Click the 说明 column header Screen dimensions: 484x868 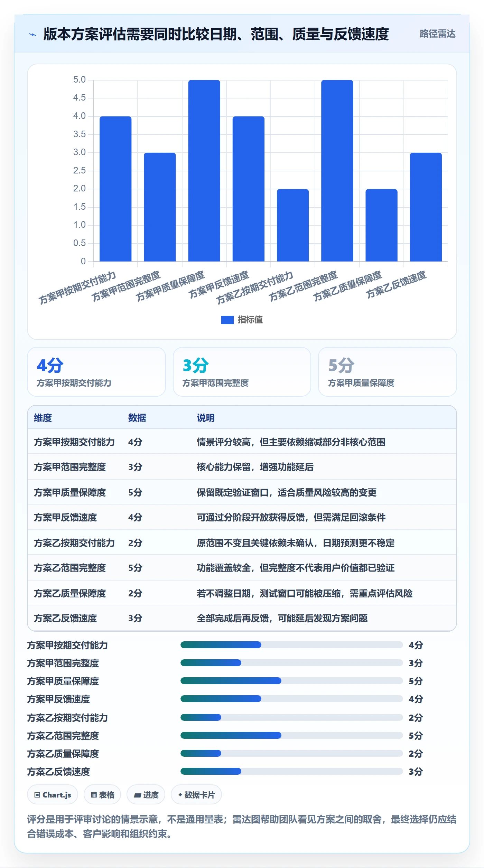(x=206, y=418)
